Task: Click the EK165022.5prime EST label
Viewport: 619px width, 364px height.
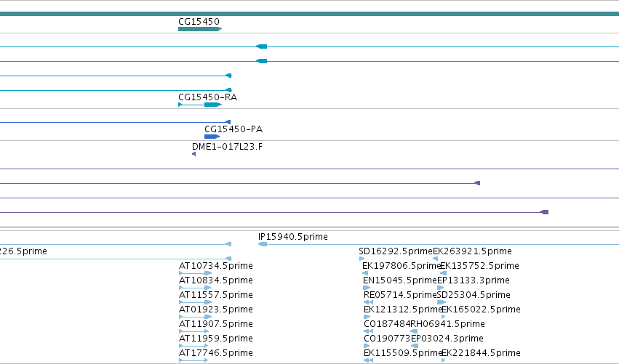Action: click(481, 310)
